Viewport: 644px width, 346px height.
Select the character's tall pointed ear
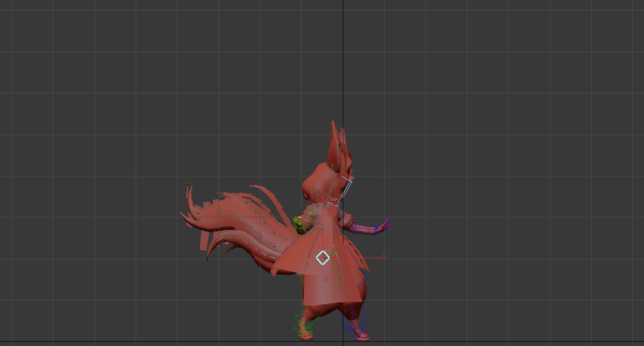(x=334, y=144)
